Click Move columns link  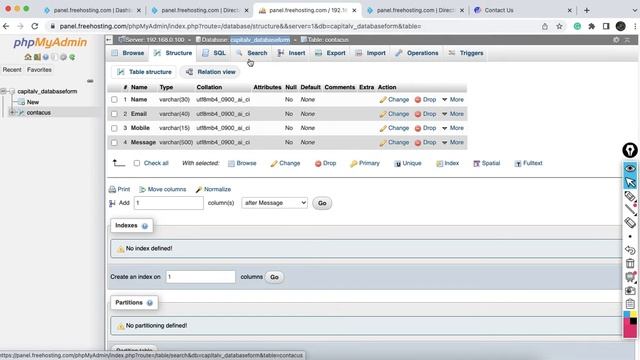click(163, 189)
